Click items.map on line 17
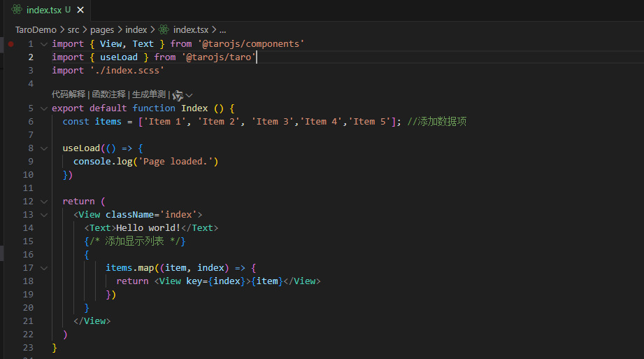The height and width of the screenshot is (359, 644). (x=129, y=268)
